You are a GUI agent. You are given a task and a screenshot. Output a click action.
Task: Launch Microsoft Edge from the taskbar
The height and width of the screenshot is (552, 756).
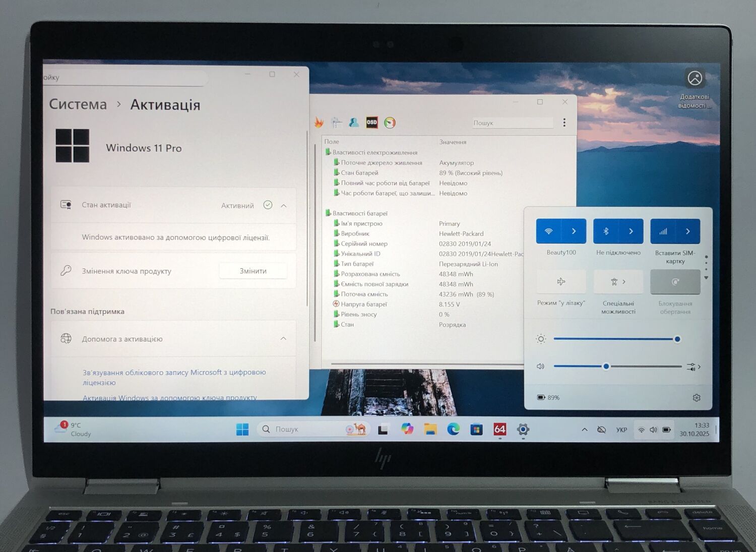click(453, 429)
